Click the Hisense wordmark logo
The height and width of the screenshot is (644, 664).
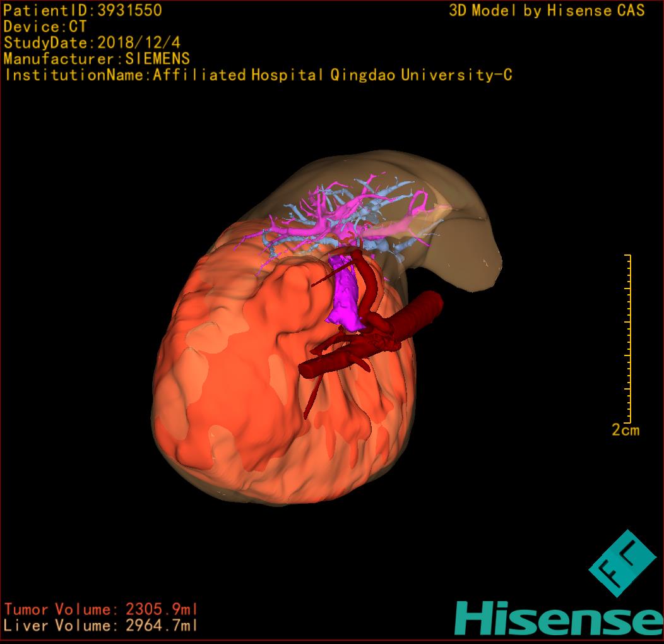pyautogui.click(x=559, y=618)
